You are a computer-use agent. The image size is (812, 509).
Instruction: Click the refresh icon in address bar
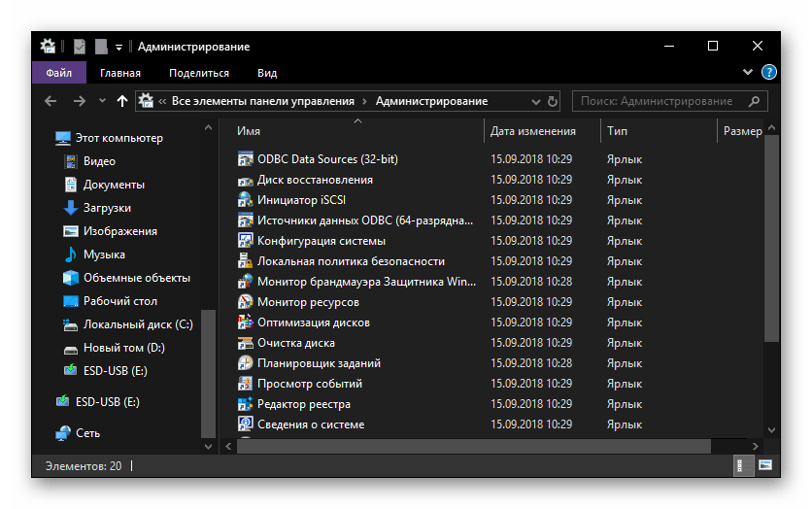[x=554, y=101]
